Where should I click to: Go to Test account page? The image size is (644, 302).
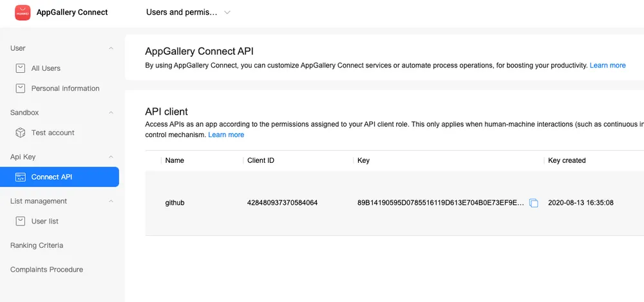[x=53, y=133]
